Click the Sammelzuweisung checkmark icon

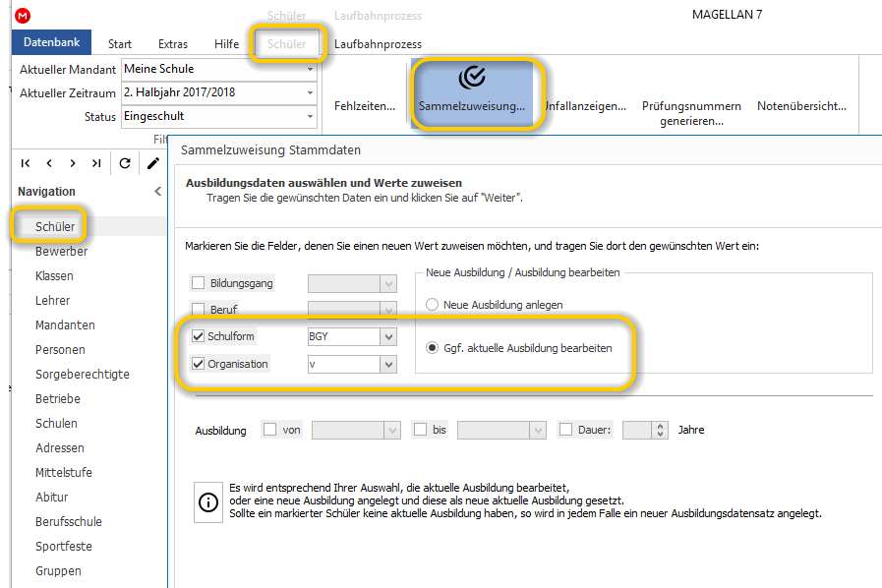(472, 77)
